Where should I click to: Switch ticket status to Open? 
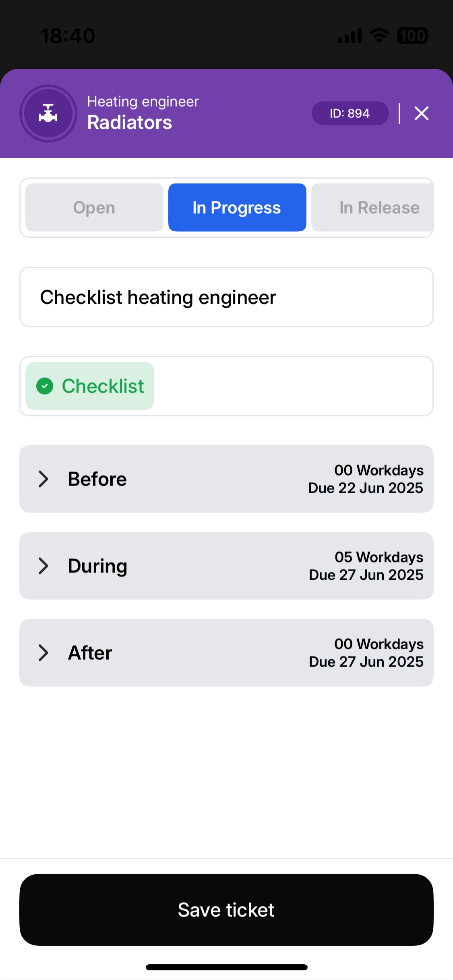[x=94, y=208]
